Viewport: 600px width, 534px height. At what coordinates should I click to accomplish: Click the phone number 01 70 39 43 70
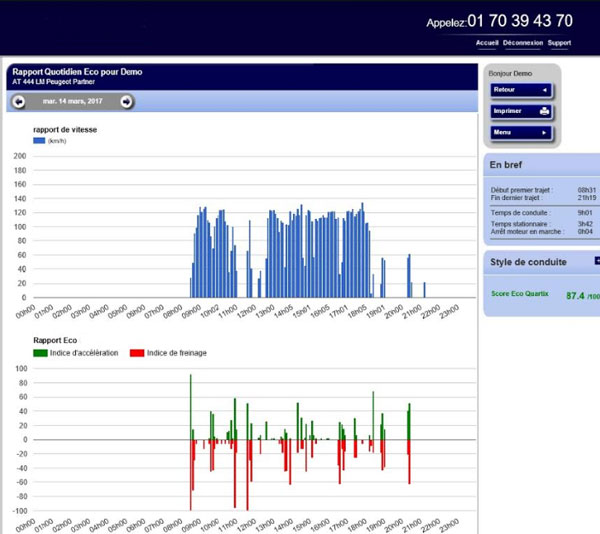pos(519,21)
